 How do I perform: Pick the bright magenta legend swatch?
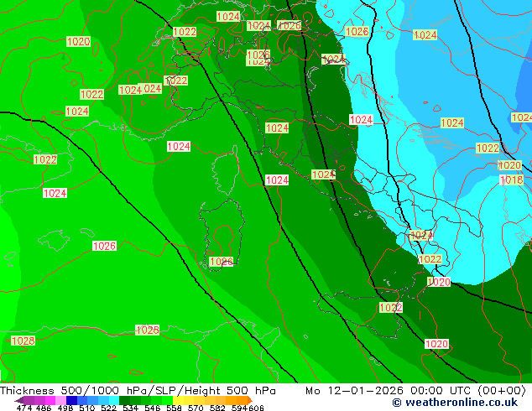tap(50, 400)
